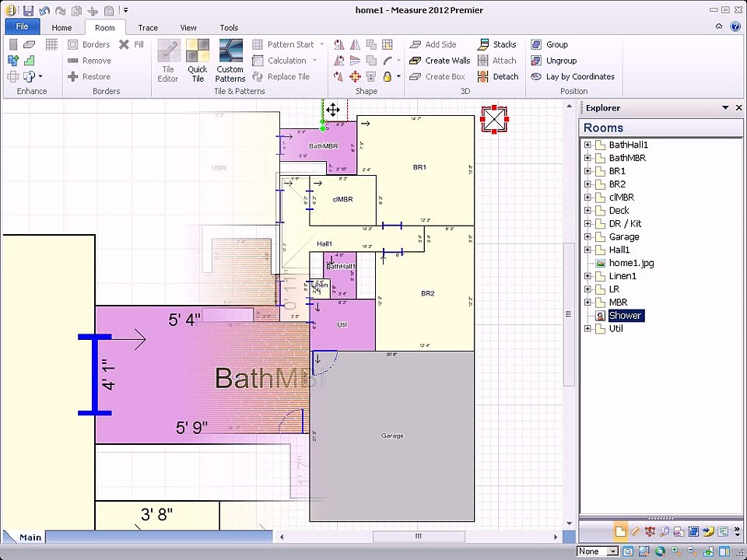Click Remove border icon
Viewport: 747px width, 560px height.
pos(73,61)
